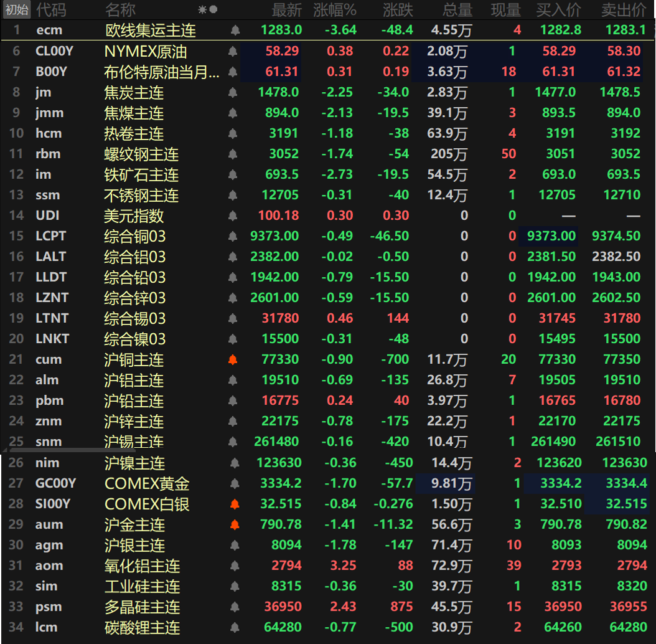Click the bell icon for 沪银主连
656x644 pixels.
[235, 545]
